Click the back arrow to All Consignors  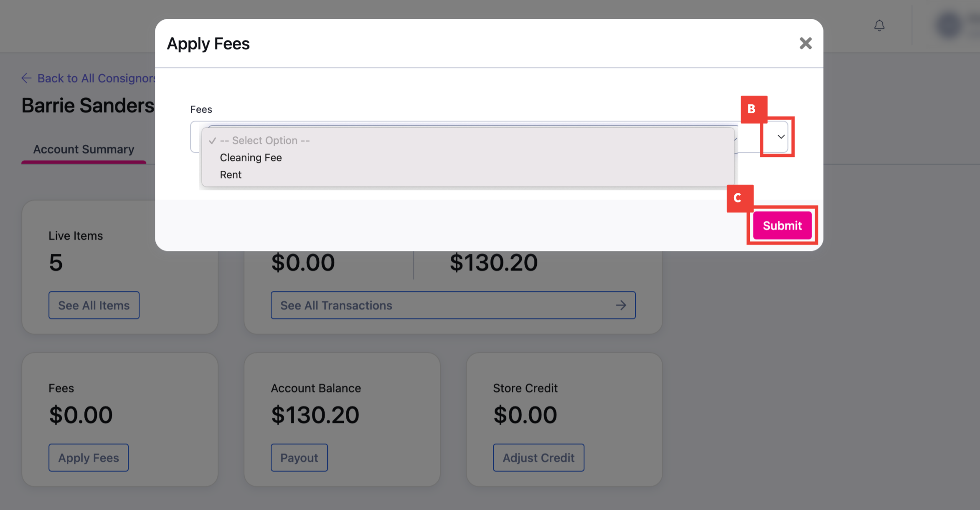(26, 78)
